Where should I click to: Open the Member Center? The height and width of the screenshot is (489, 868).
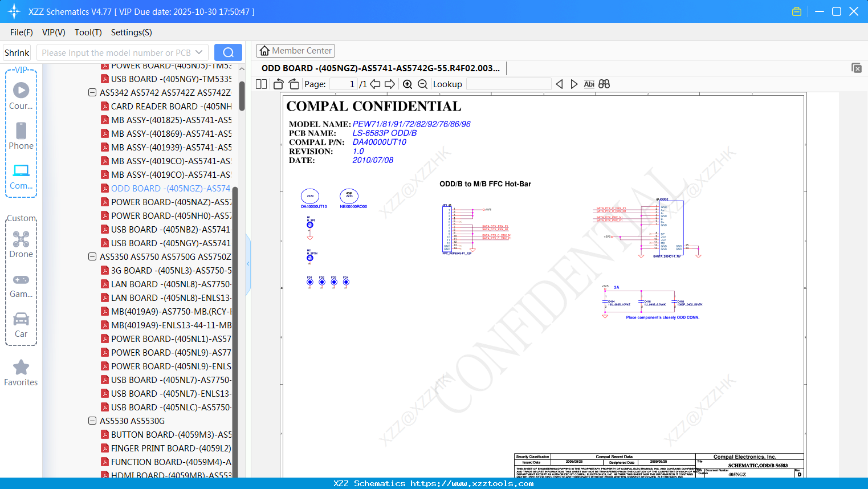pyautogui.click(x=295, y=51)
